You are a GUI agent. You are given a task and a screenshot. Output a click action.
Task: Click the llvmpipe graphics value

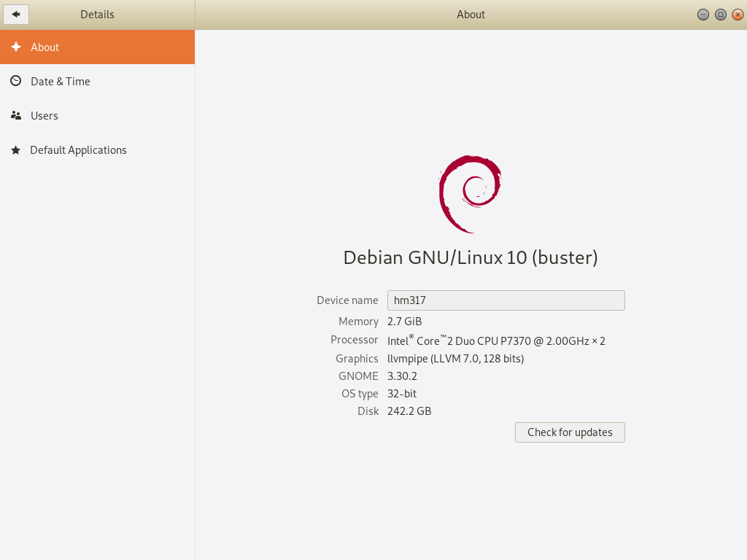click(455, 359)
